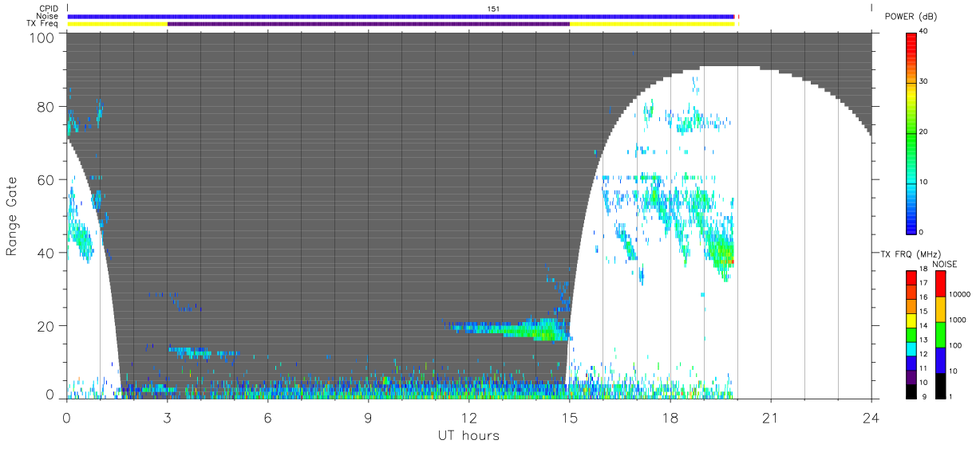
Task: Click the blue Noise strip above the plot
Action: [x=401, y=16]
